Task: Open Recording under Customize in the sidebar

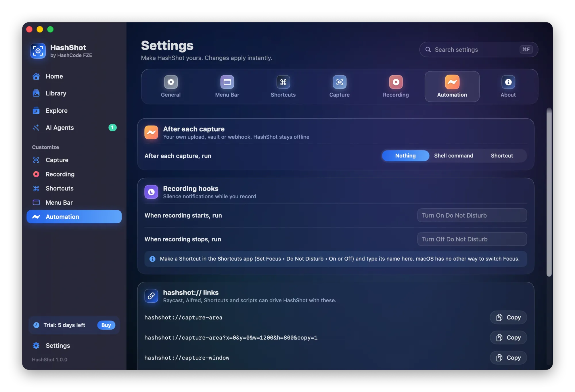Action: pos(74,174)
